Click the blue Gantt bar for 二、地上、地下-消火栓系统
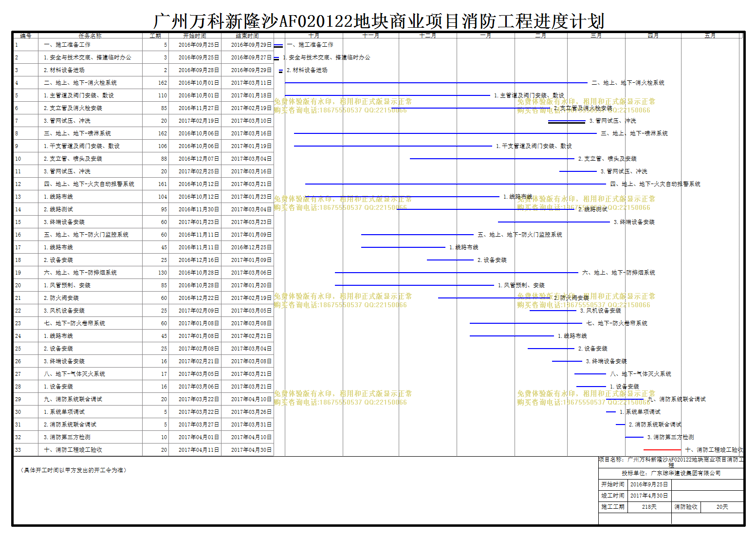Image resolution: width=756 pixels, height=537 pixels. (x=436, y=83)
